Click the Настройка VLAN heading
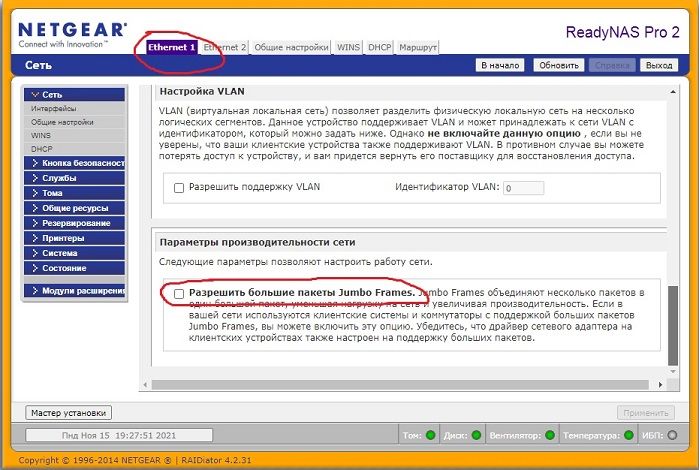 click(x=202, y=91)
